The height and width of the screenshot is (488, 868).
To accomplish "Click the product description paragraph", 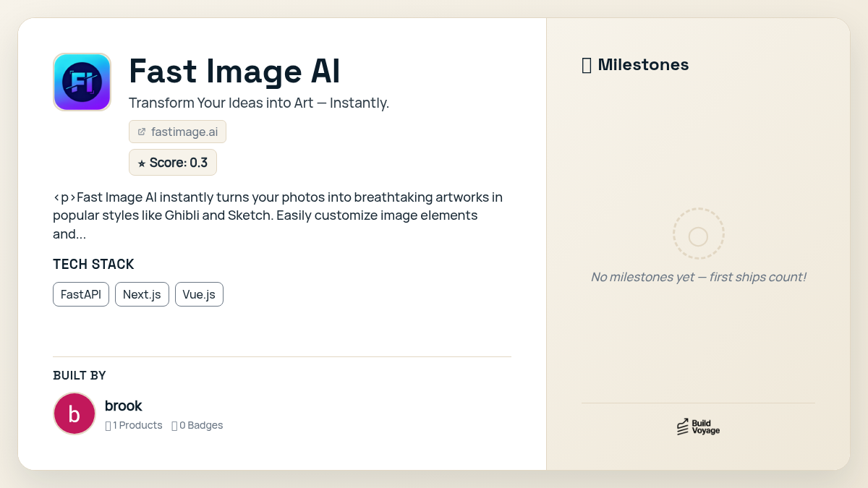I will (278, 215).
